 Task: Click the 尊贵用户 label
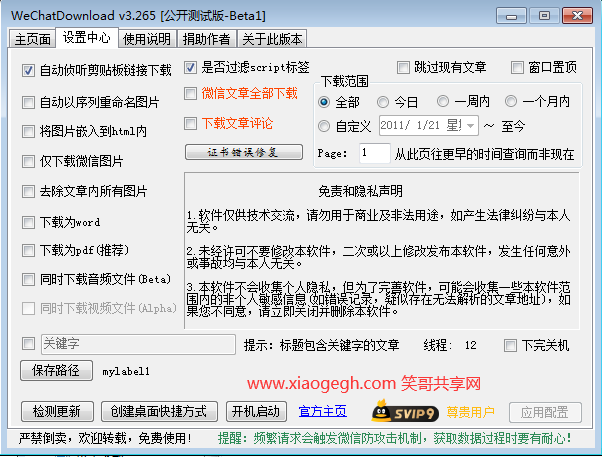point(470,412)
